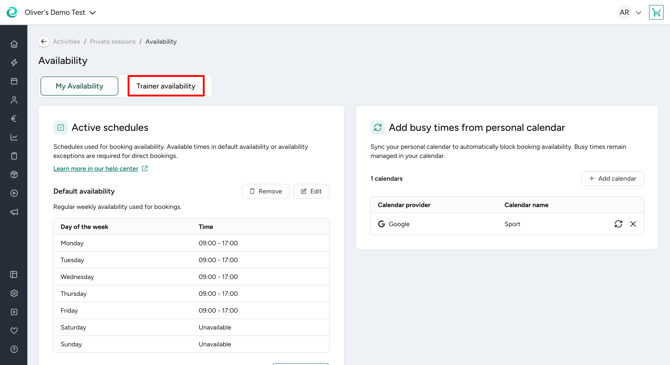Open the megaphone marketing sidebar icon
This screenshot has width=670, height=365.
[14, 212]
